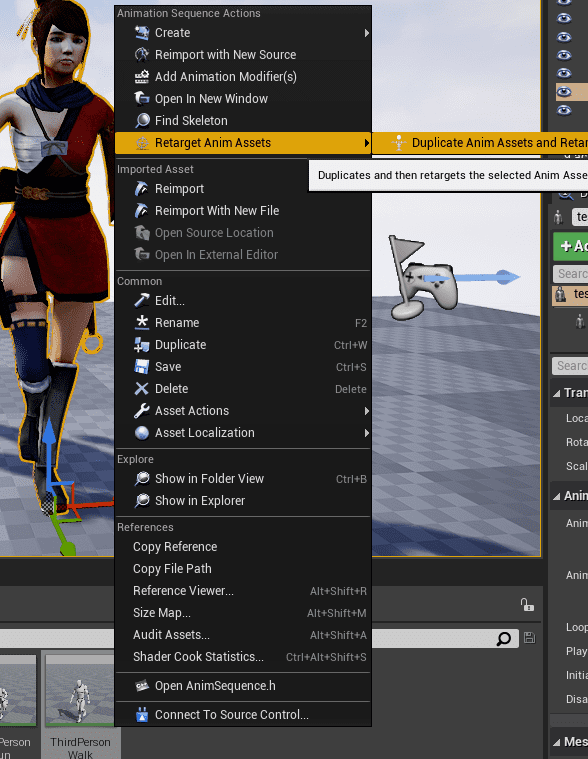Collapse the Animation section
Screen dimensions: 588x759
(x=557, y=496)
